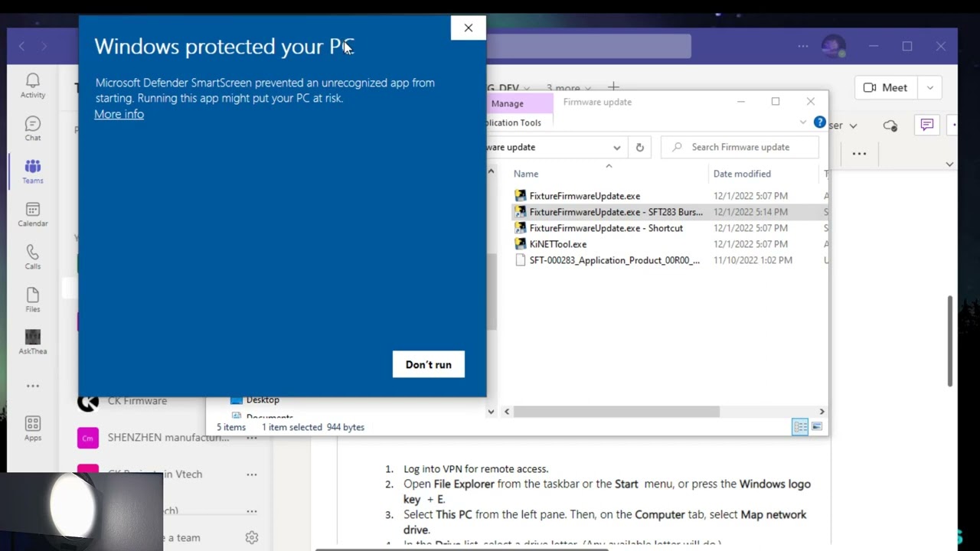The image size is (980, 551).
Task: Click the cloud sync status icon
Action: (x=890, y=125)
